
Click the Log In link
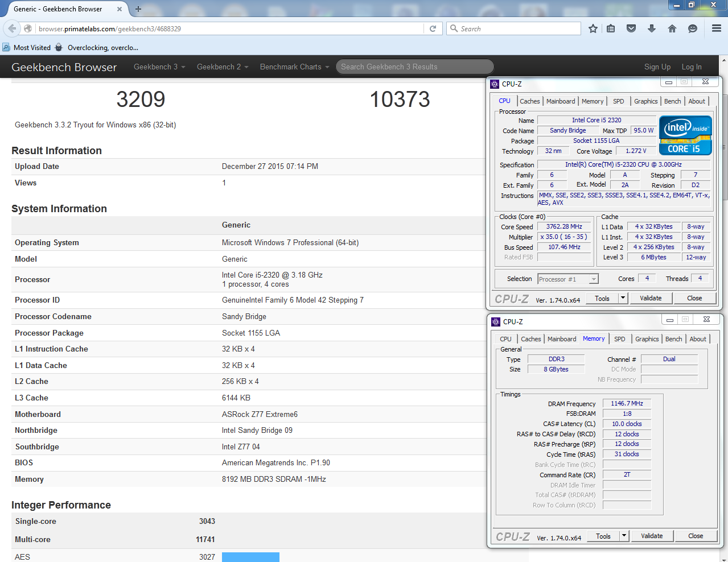pyautogui.click(x=692, y=67)
